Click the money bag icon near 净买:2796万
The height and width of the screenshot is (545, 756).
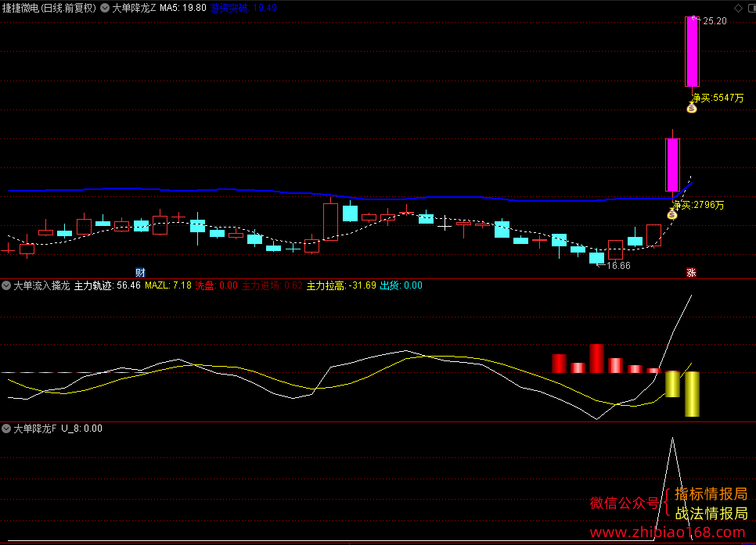click(671, 214)
